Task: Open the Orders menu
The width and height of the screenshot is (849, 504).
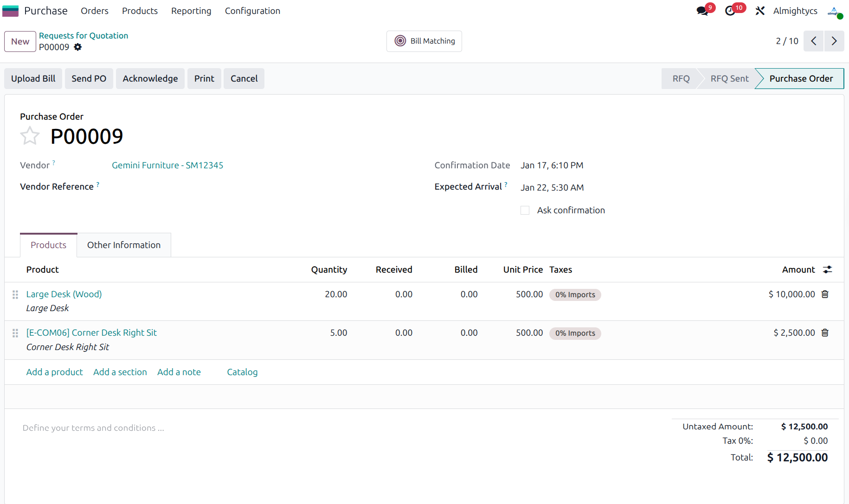Action: coord(95,11)
